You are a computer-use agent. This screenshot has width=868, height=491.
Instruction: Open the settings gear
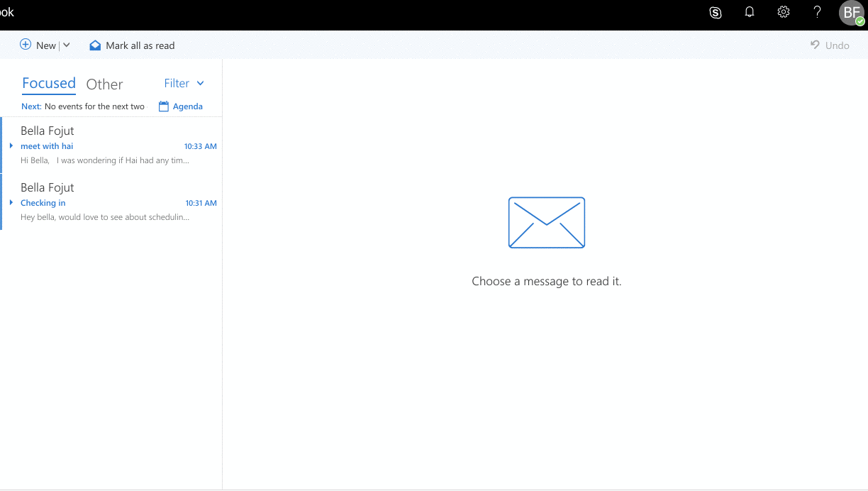[784, 12]
